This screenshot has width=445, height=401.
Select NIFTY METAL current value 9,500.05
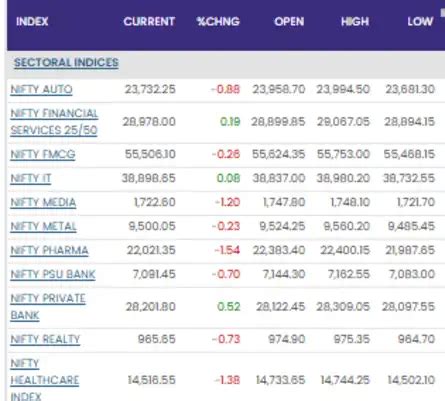tap(152, 226)
